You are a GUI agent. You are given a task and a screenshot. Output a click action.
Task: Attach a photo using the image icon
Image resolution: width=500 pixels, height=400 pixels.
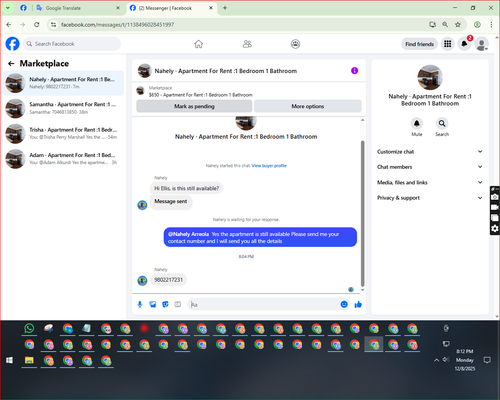(153, 304)
